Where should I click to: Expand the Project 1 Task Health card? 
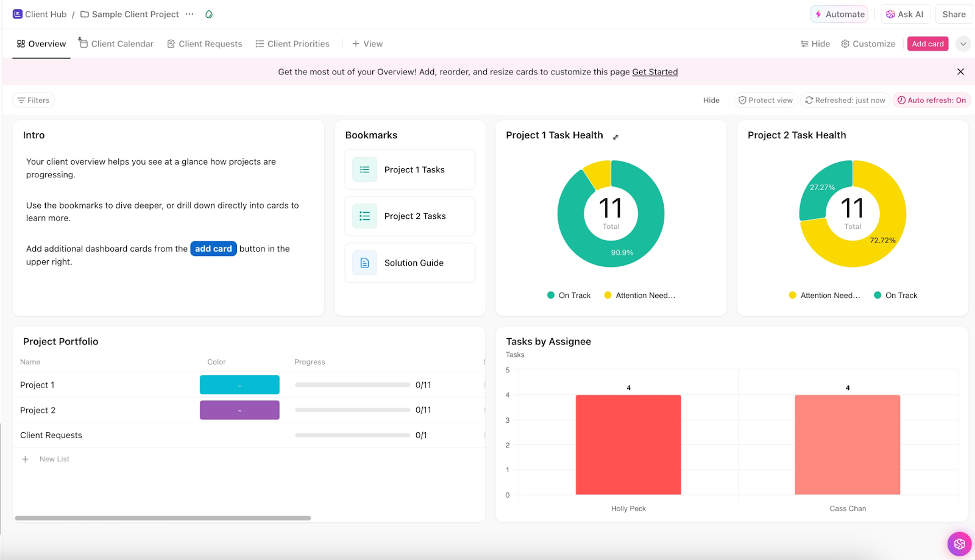click(x=615, y=137)
